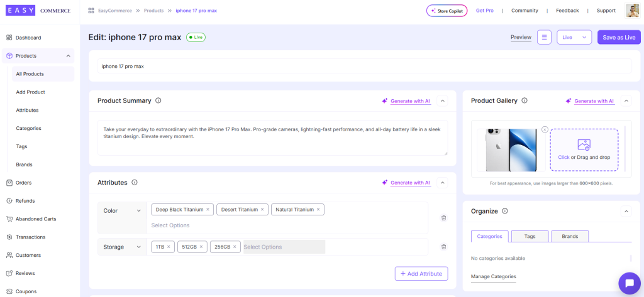The image size is (644, 297).
Task: Click the list-lines icon button beside Preview
Action: [544, 37]
